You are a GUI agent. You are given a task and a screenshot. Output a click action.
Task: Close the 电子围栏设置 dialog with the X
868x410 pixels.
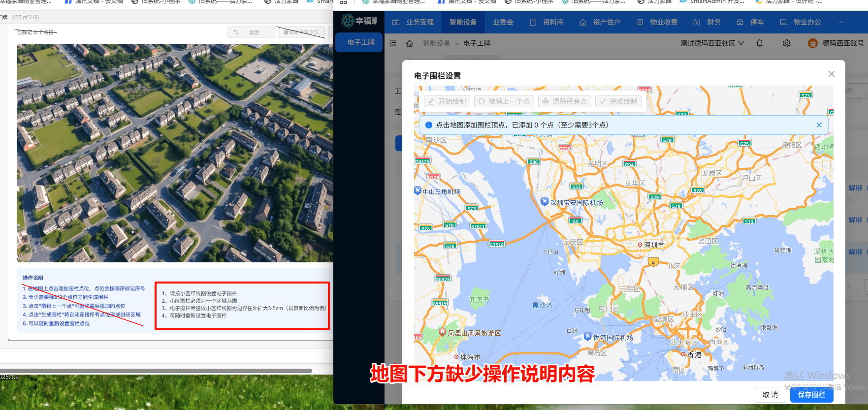pos(832,74)
